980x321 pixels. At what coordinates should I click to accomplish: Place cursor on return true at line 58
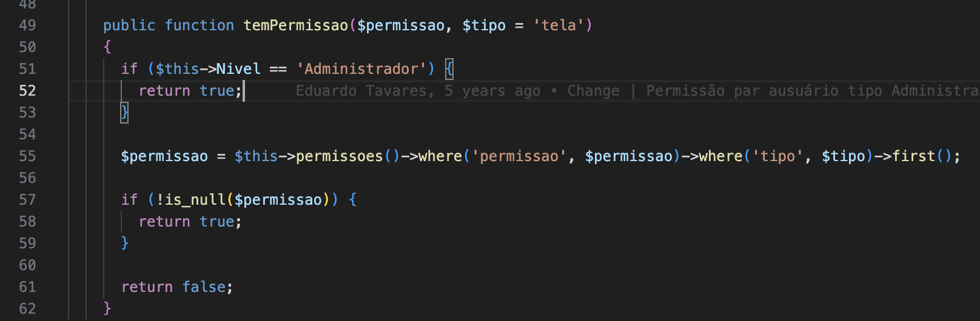click(190, 222)
